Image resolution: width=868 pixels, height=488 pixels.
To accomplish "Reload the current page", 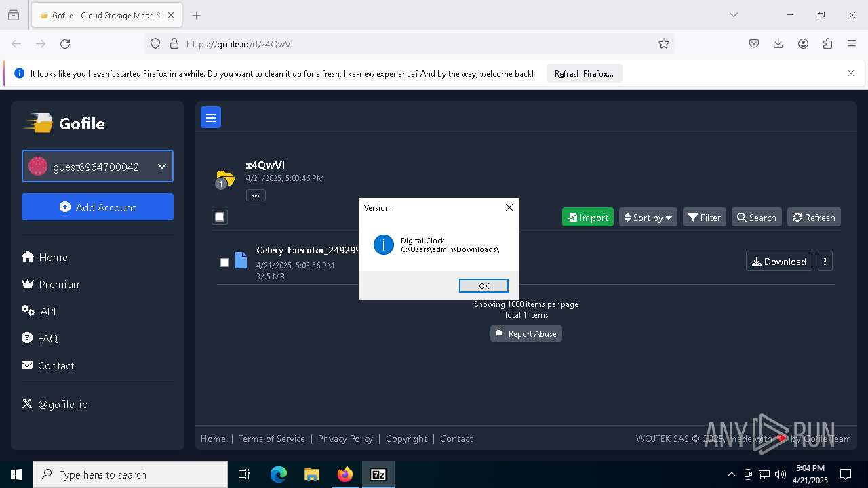I will pos(65,43).
